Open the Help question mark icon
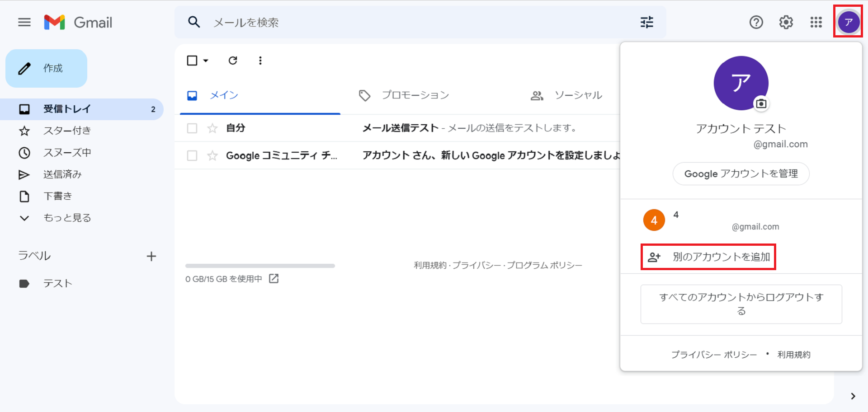This screenshot has height=412, width=868. pyautogui.click(x=756, y=22)
